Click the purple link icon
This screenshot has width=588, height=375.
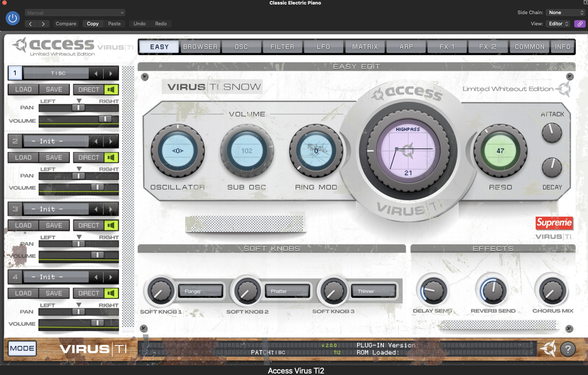580,24
